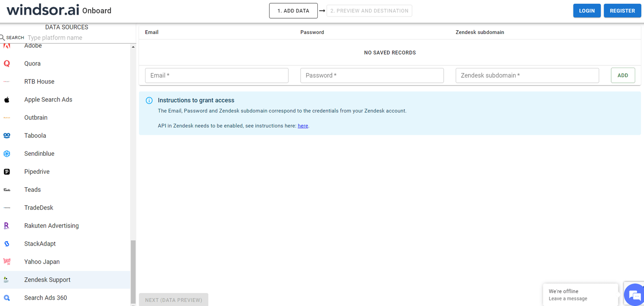
Task: Select the Taboola connector icon
Action: (x=6, y=135)
